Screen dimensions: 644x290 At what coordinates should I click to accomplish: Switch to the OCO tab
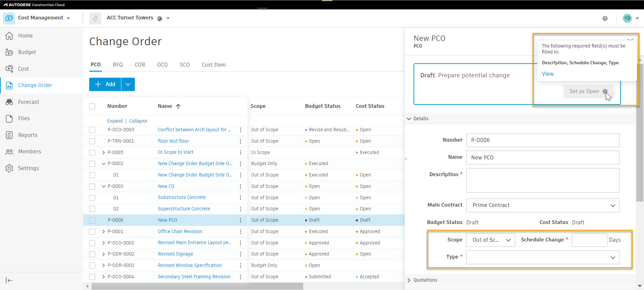(162, 65)
